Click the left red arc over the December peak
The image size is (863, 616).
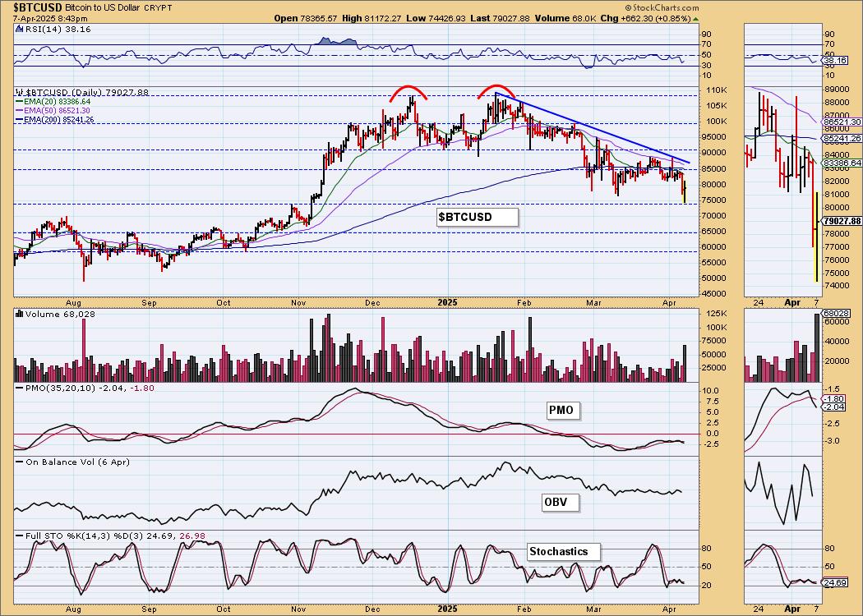click(408, 93)
